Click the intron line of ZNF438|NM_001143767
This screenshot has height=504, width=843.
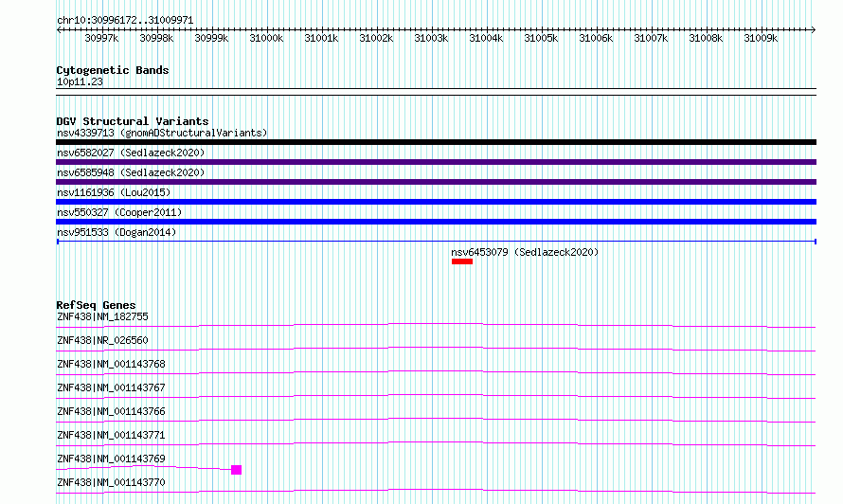436,396
